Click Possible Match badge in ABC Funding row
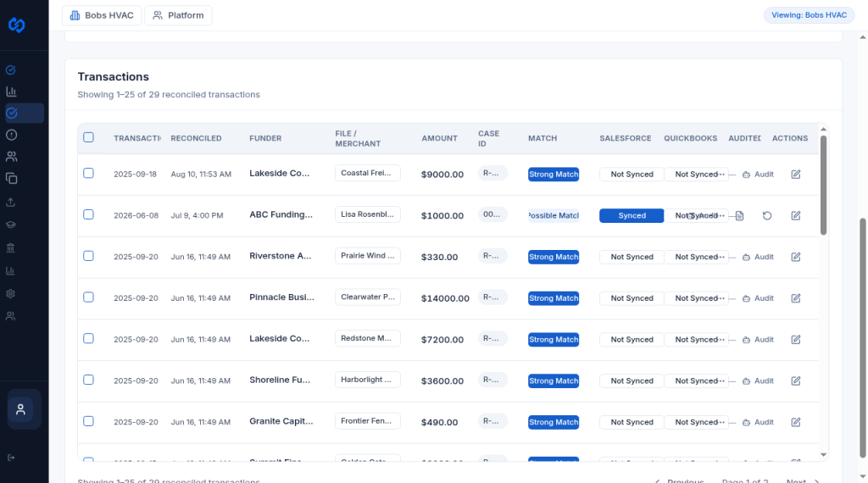This screenshot has height=483, width=868. [x=554, y=216]
